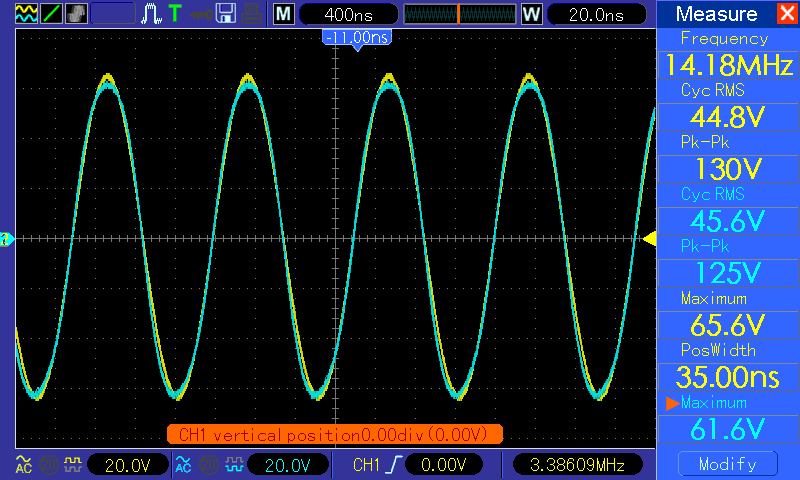This screenshot has height=480, width=800.
Task: Toggle CH1 AC coupling indicator
Action: (x=23, y=464)
